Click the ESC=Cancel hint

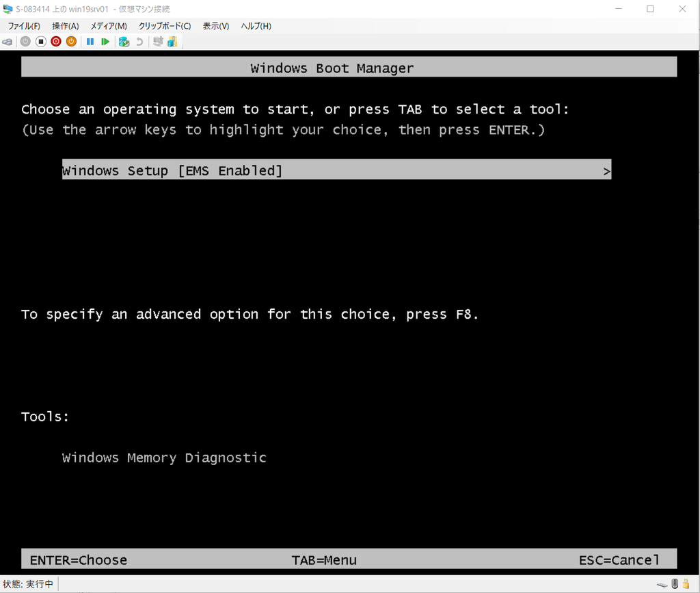[619, 560]
